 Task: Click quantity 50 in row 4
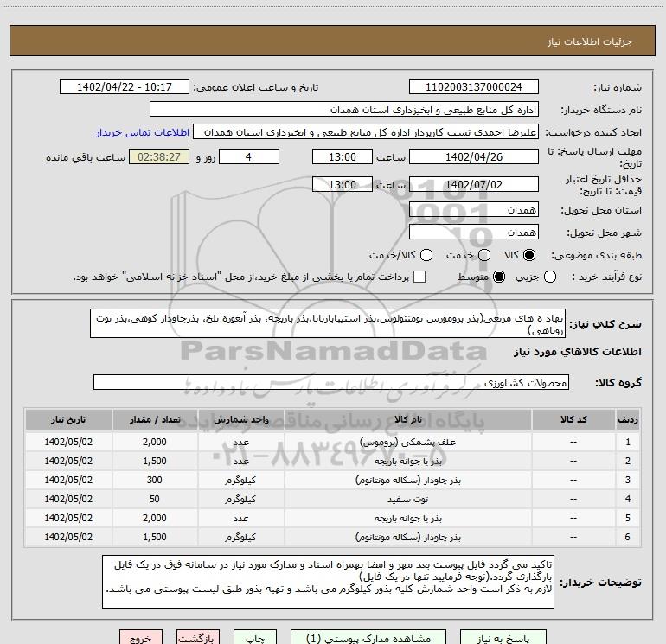(x=155, y=500)
